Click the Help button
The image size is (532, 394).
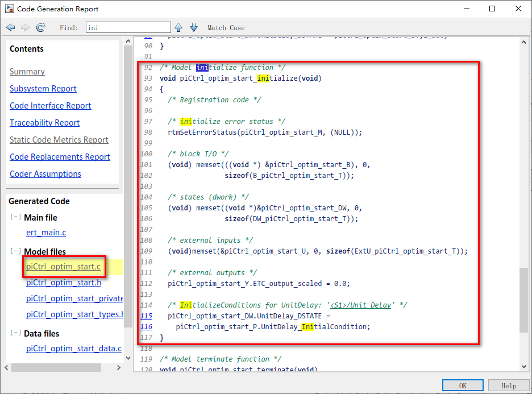coord(508,385)
